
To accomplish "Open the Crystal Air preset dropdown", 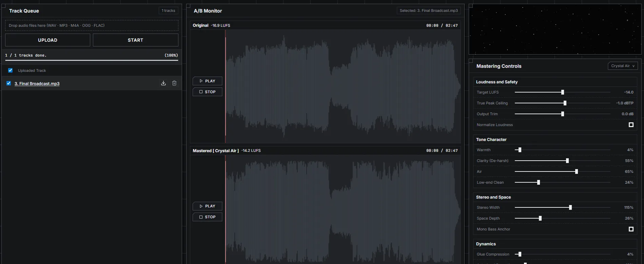I will (623, 66).
